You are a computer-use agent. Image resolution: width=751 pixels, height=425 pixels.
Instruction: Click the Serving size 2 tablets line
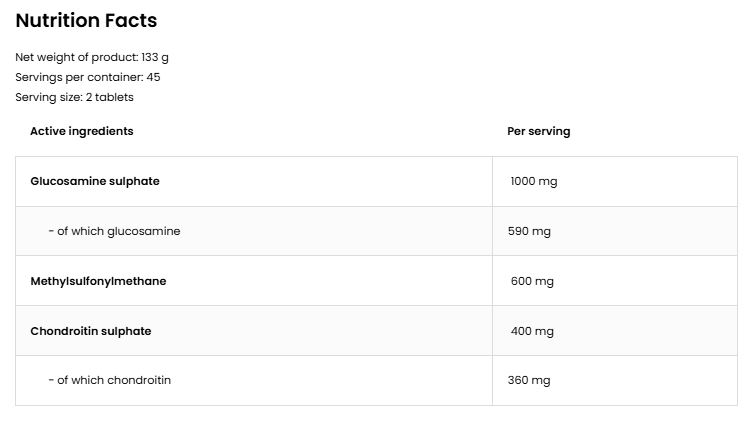click(x=74, y=97)
